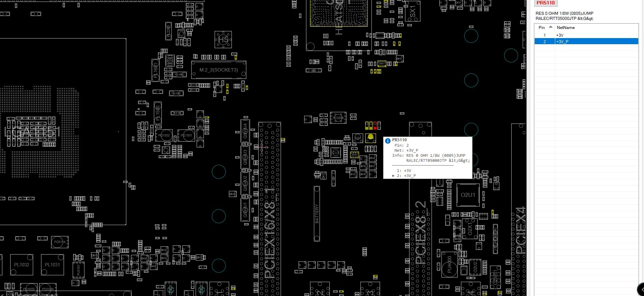The width and height of the screenshot is (644, 296).
Task: Select the CU1 chip
Action: click(x=336, y=153)
